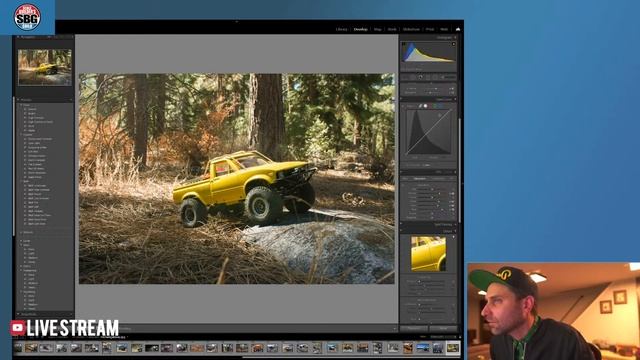This screenshot has height=360, width=640.
Task: Click the Detail zoom preview thumbnail
Action: [x=429, y=254]
